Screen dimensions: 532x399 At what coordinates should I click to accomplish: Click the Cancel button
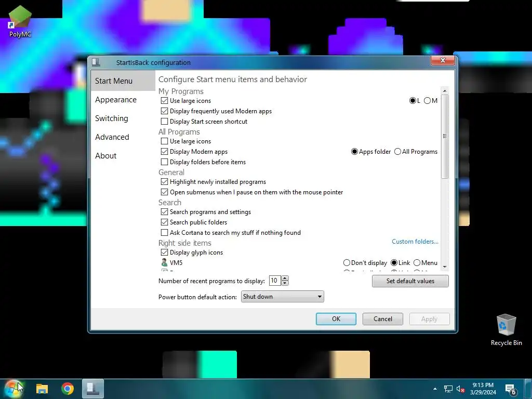point(383,319)
